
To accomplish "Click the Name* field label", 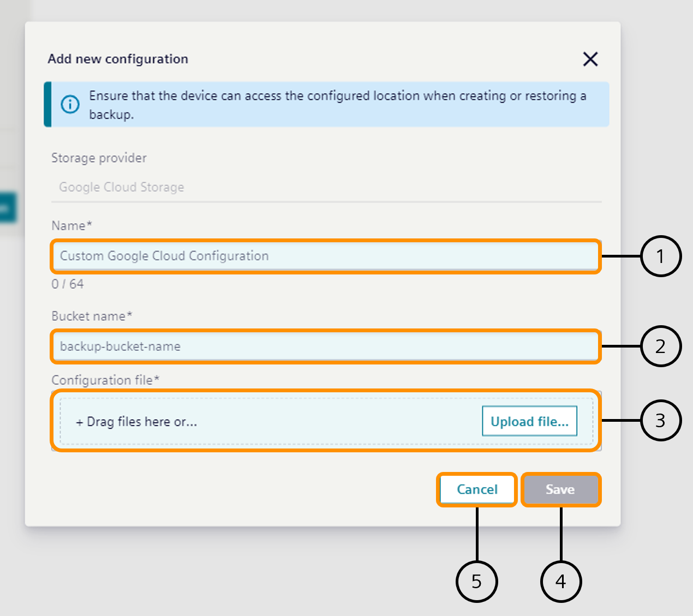I will [x=71, y=225].
